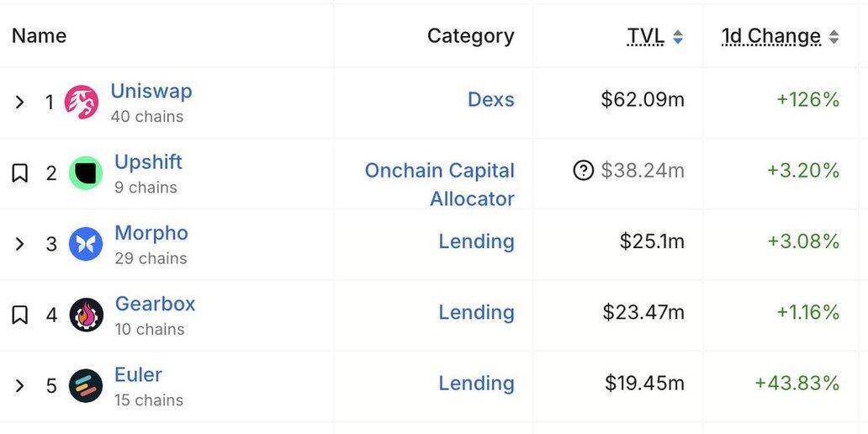Bookmark the Upshift protocol
The height and width of the screenshot is (434, 868).
[x=20, y=173]
